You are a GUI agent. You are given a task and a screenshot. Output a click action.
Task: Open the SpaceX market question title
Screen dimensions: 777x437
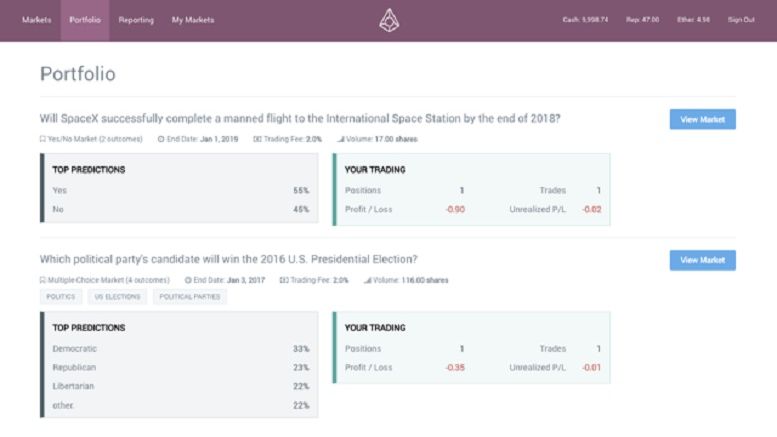click(300, 118)
